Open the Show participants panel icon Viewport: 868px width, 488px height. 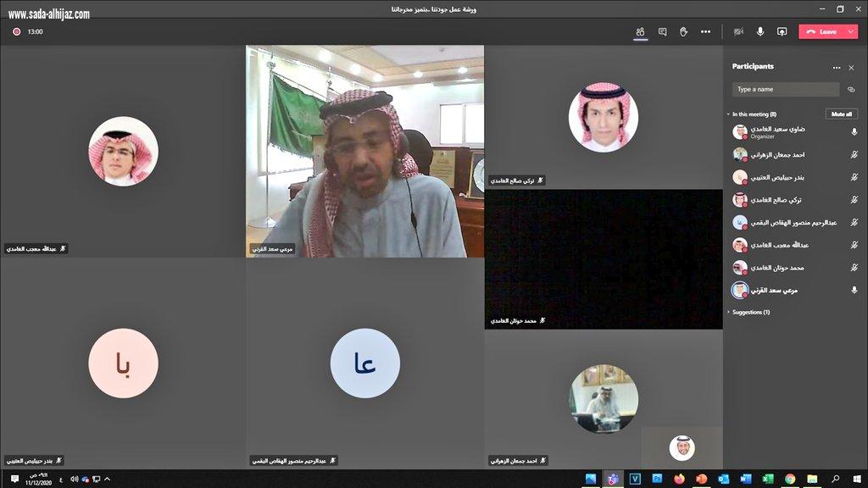click(640, 31)
